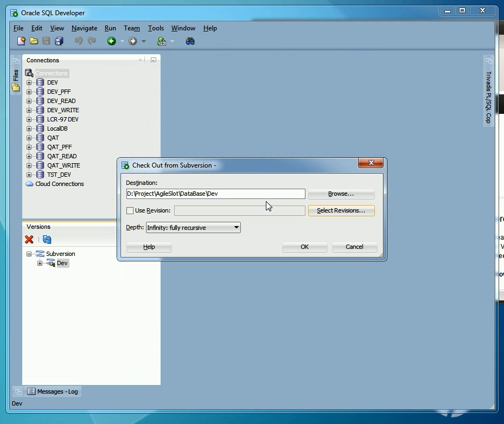Click Cancel in checkout dialog
The image size is (504, 424).
click(x=354, y=247)
